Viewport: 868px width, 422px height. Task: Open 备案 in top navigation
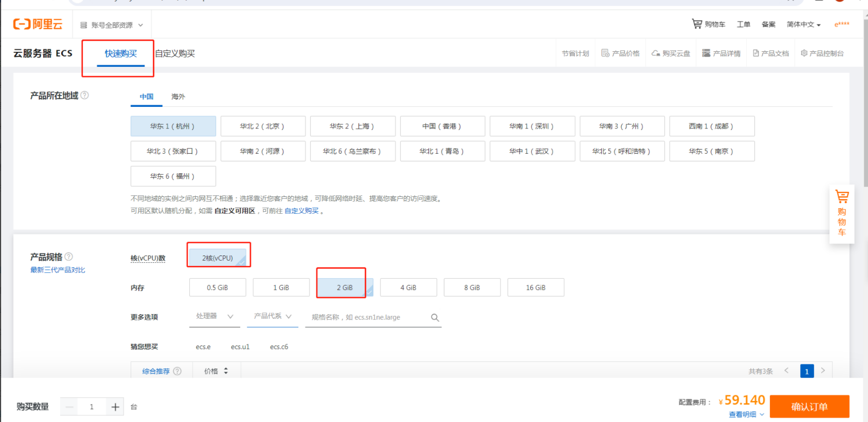point(768,24)
